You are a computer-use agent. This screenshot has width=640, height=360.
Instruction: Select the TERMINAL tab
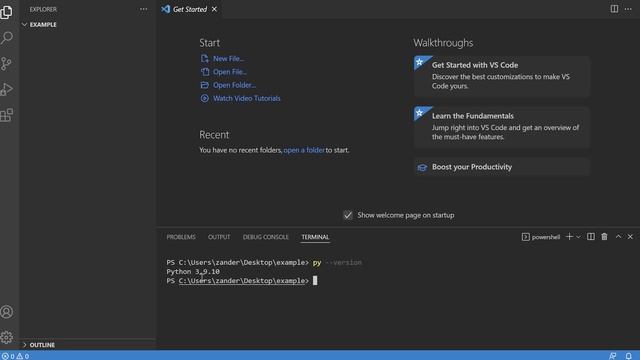click(x=315, y=237)
